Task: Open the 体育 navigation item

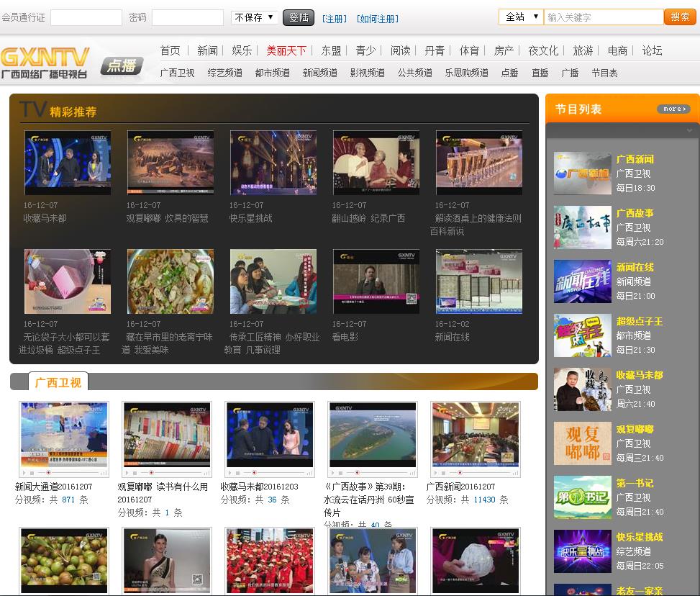Action: [469, 50]
